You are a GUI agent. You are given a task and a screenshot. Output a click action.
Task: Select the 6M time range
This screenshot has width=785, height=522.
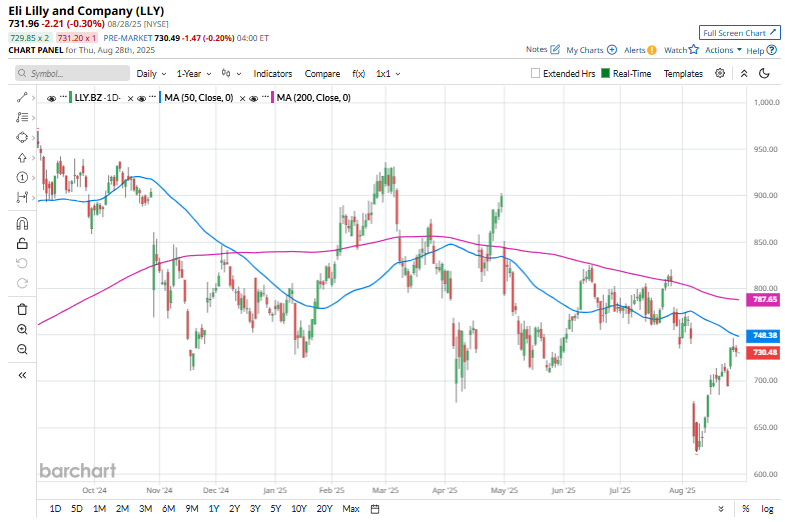point(169,509)
